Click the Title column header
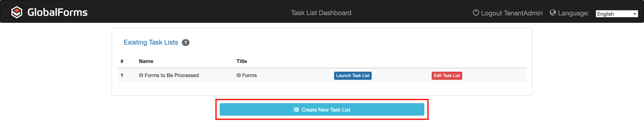The image size is (644, 129). pyautogui.click(x=241, y=61)
